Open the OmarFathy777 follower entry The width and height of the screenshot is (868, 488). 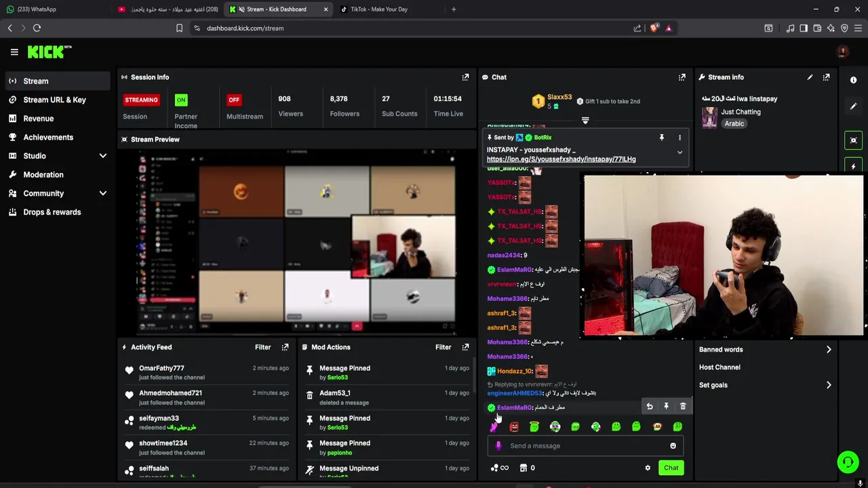tap(206, 372)
